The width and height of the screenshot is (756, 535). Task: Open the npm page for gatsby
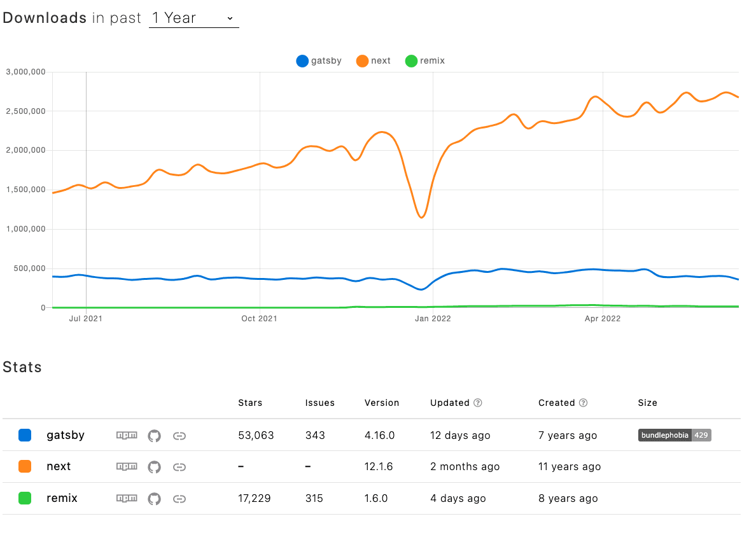pyautogui.click(x=126, y=435)
